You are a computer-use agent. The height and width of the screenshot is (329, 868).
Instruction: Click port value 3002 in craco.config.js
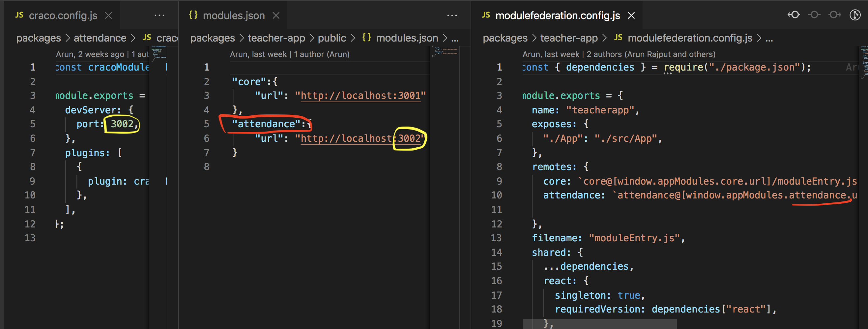click(x=122, y=124)
